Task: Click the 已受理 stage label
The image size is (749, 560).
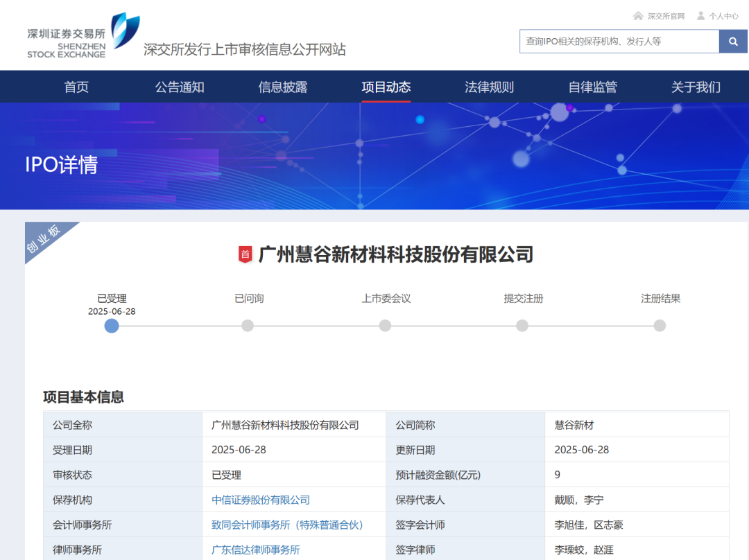Action: point(112,299)
